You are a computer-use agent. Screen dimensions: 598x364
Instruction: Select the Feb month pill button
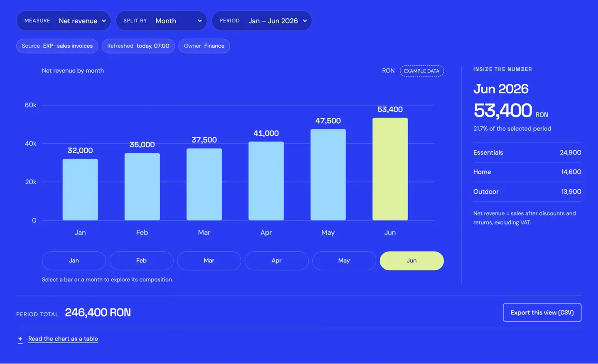(x=142, y=261)
